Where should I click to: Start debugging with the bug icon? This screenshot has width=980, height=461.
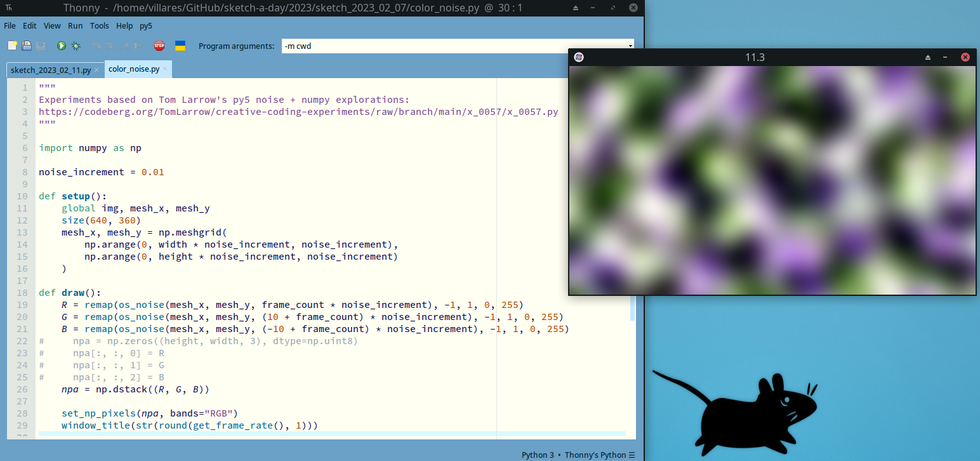76,46
